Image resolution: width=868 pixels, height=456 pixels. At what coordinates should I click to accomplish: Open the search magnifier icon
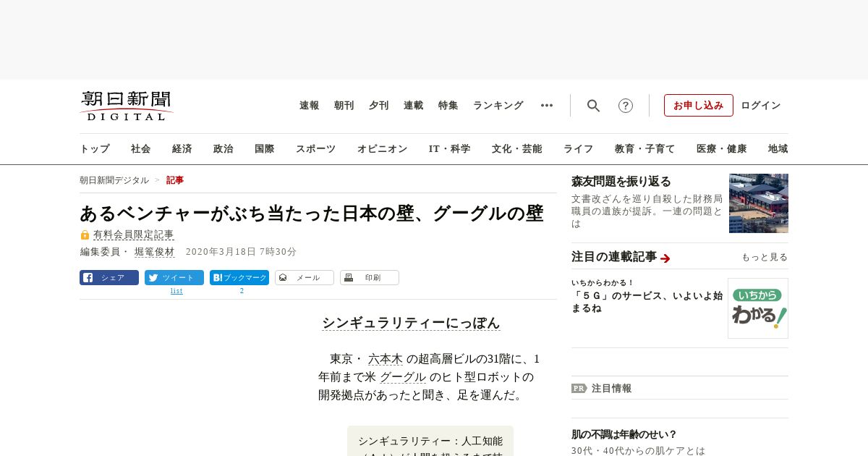593,106
